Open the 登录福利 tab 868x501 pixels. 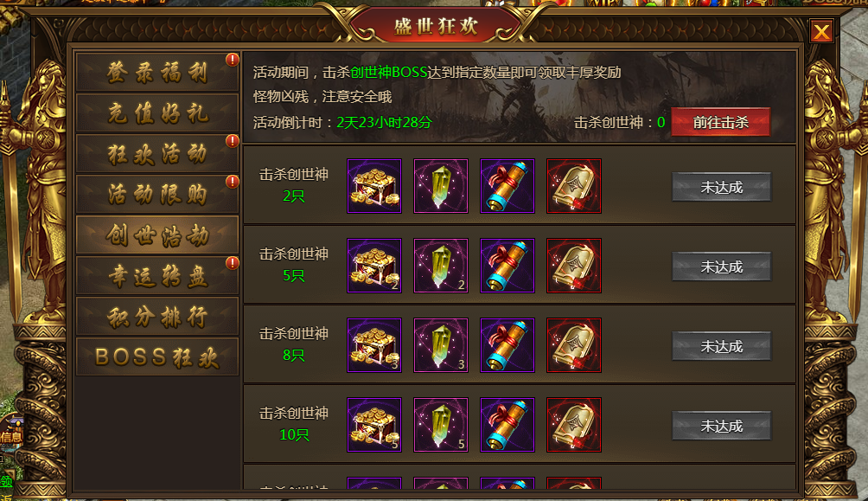coord(157,73)
